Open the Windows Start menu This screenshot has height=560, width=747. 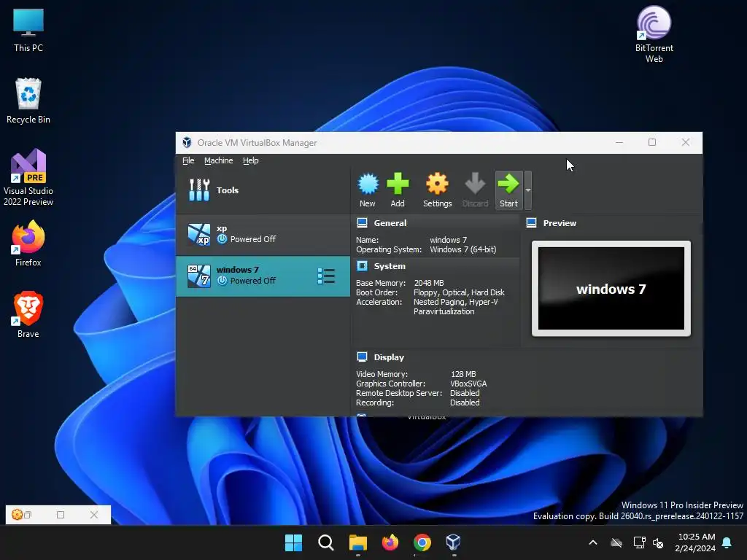coord(293,542)
